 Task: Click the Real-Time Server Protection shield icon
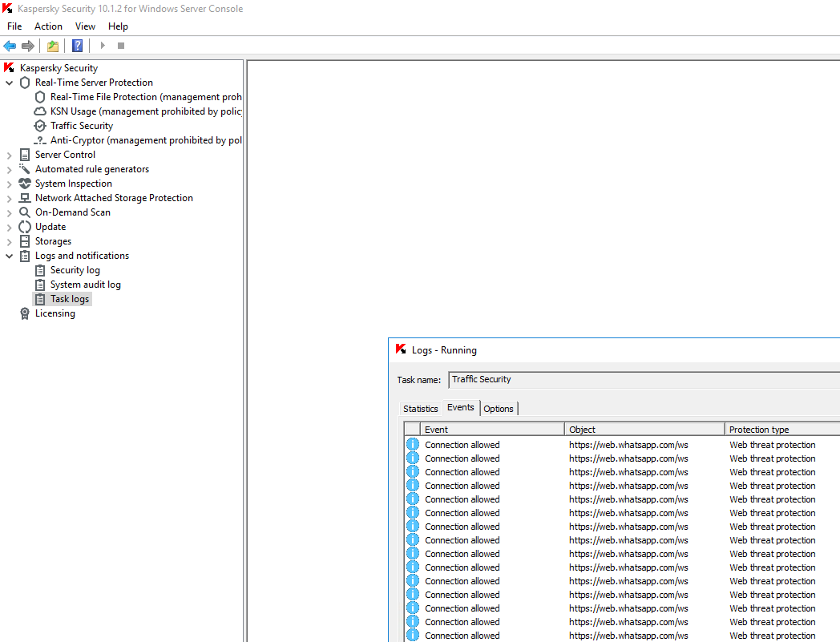click(25, 83)
